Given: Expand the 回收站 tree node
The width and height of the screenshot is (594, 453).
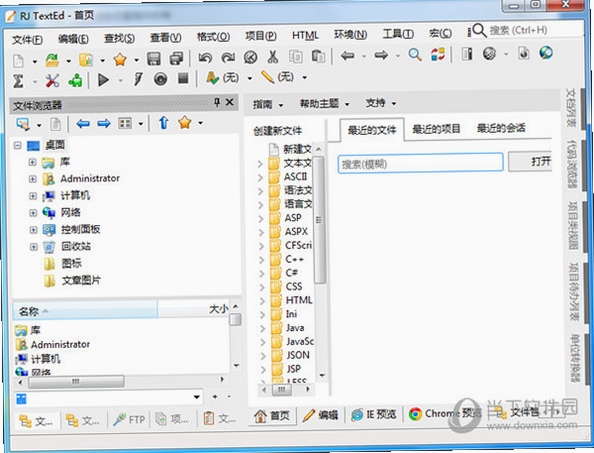Looking at the screenshot, I should (33, 247).
